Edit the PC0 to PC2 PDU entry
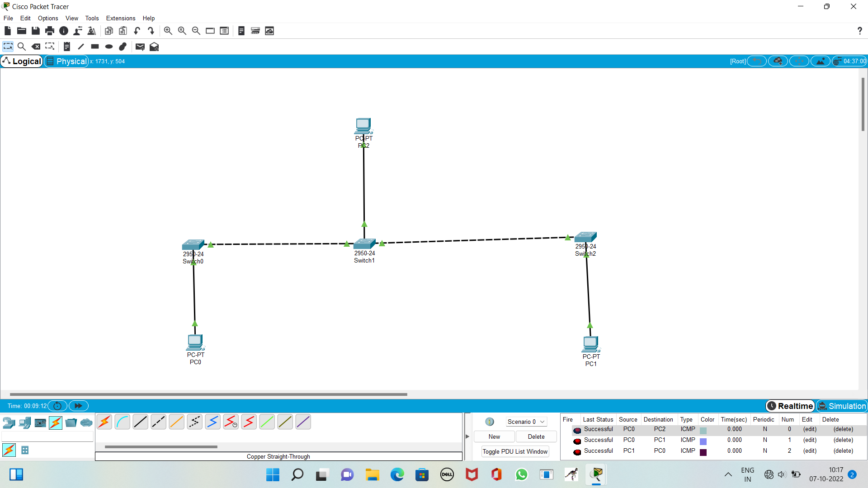Image resolution: width=868 pixels, height=488 pixels. pos(810,429)
